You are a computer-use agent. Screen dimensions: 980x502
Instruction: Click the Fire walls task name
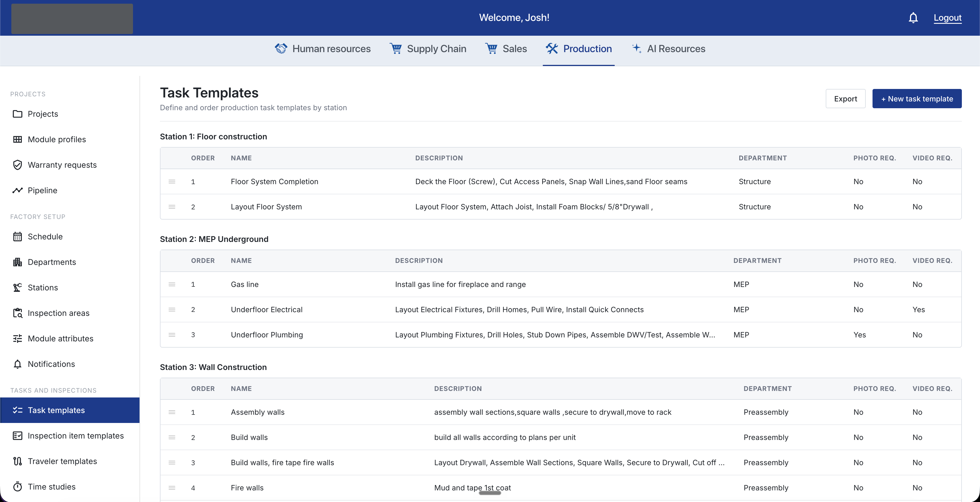(247, 488)
